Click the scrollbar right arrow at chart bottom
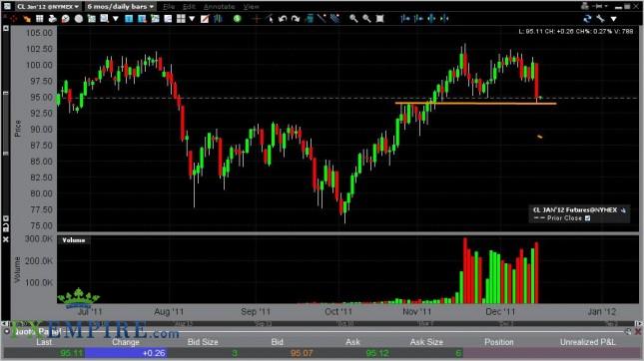The width and height of the screenshot is (644, 361). [x=639, y=324]
